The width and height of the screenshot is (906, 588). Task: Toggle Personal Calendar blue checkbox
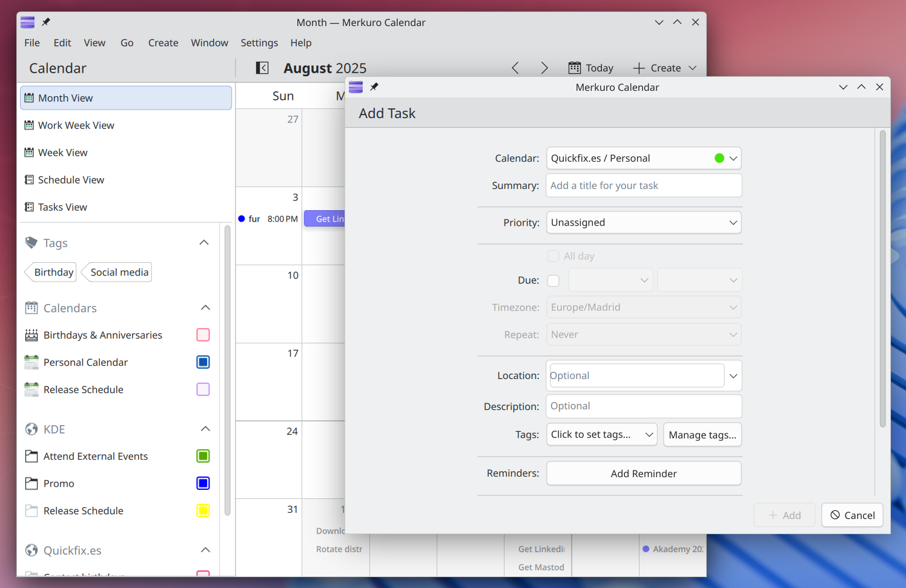(203, 362)
